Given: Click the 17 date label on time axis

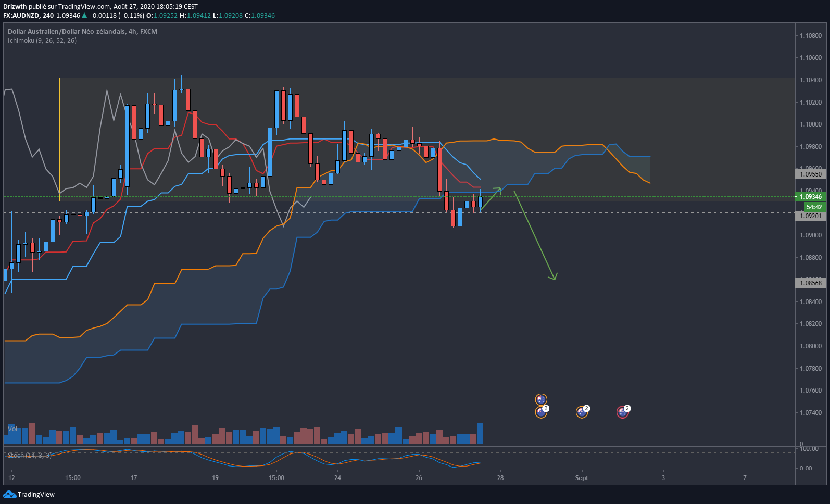Looking at the screenshot, I should [134, 478].
